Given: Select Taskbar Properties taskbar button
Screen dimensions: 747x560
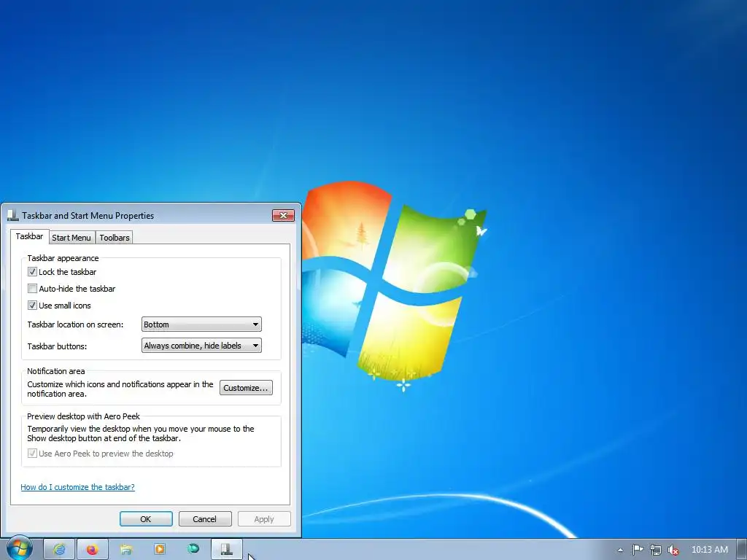Looking at the screenshot, I should [x=227, y=550].
